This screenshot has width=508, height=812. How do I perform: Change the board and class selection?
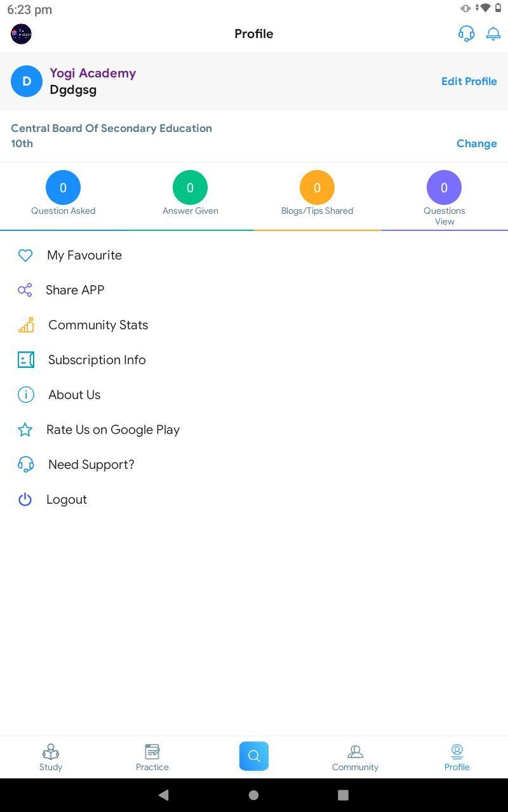coord(477,143)
